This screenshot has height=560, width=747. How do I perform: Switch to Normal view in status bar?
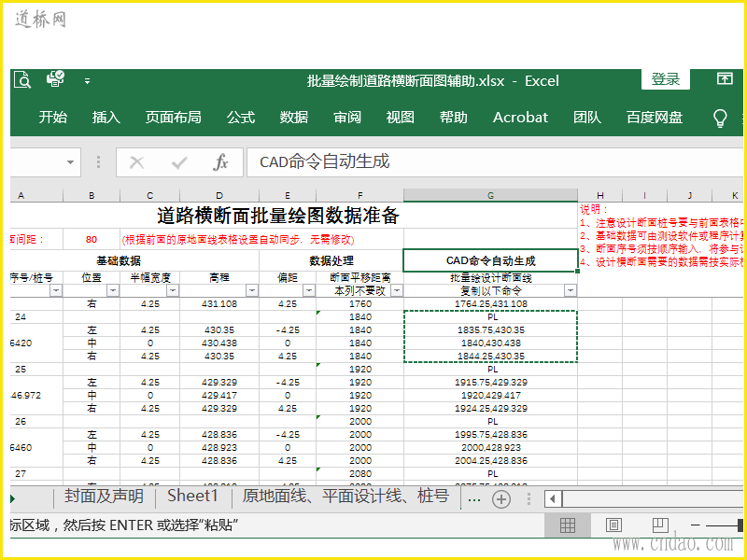568,525
